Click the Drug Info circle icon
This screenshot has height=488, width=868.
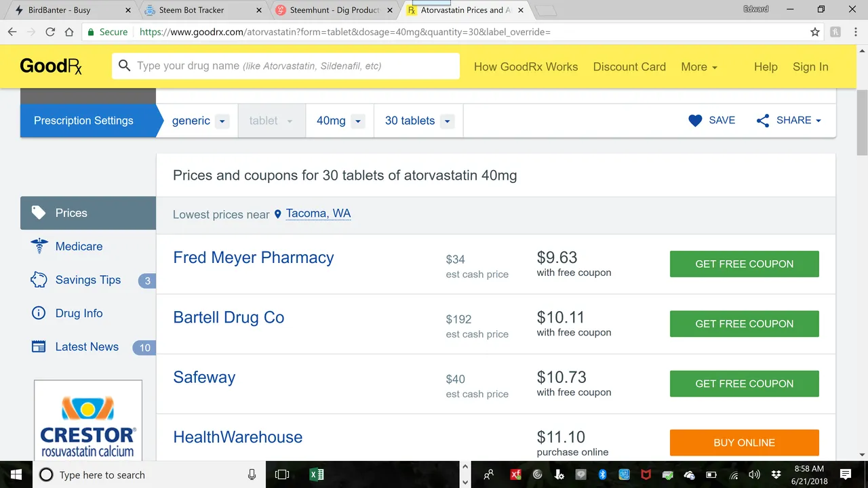pyautogui.click(x=39, y=313)
